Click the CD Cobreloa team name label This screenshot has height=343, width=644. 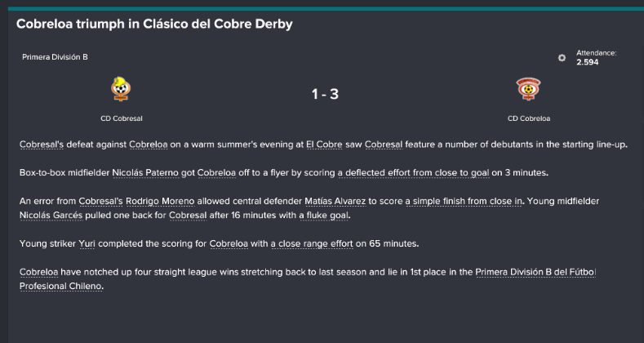[529, 118]
